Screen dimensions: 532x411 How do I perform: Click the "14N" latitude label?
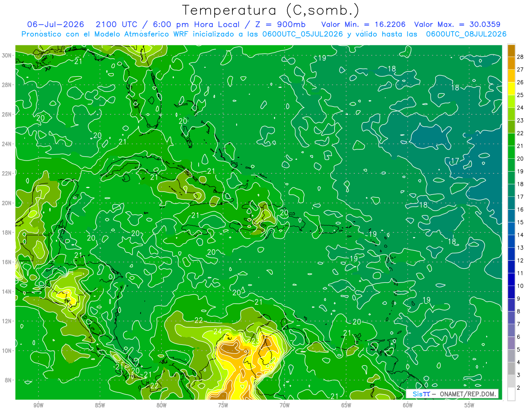click(7, 292)
